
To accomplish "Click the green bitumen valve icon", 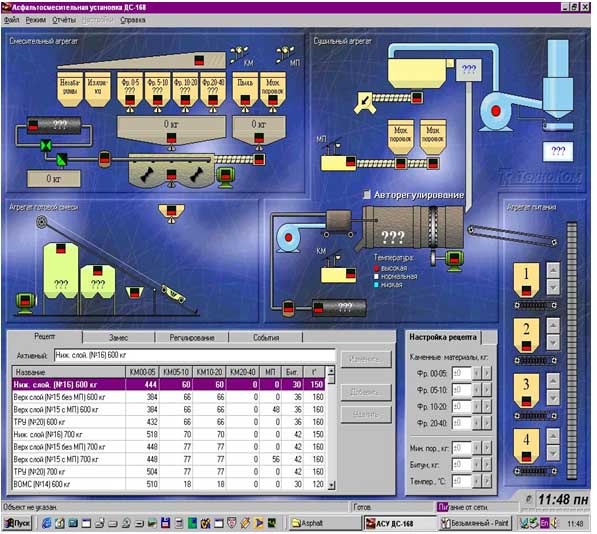I will (46, 145).
